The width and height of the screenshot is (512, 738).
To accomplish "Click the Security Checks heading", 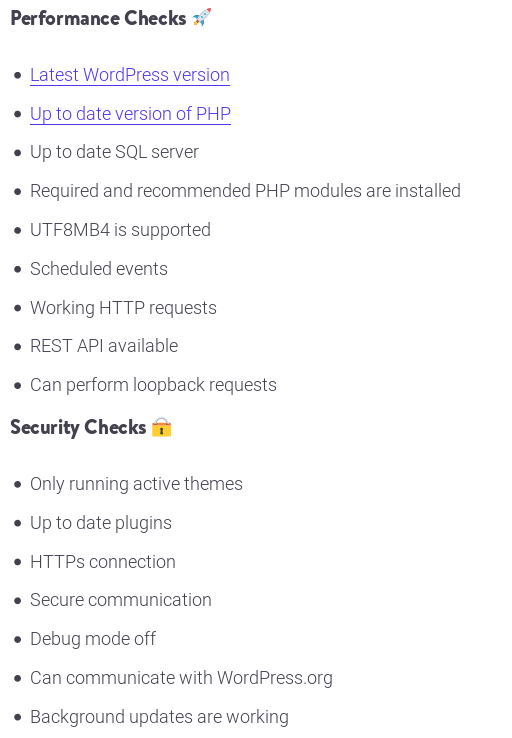I will coord(78,427).
